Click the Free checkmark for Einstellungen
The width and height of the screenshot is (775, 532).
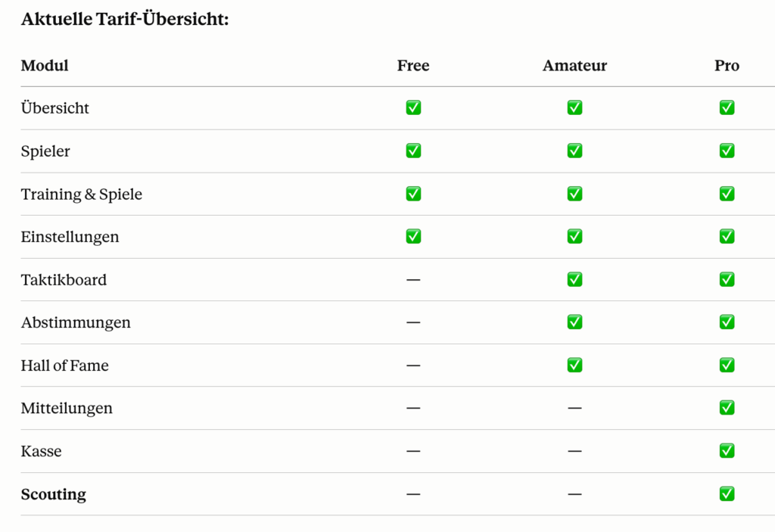413,236
